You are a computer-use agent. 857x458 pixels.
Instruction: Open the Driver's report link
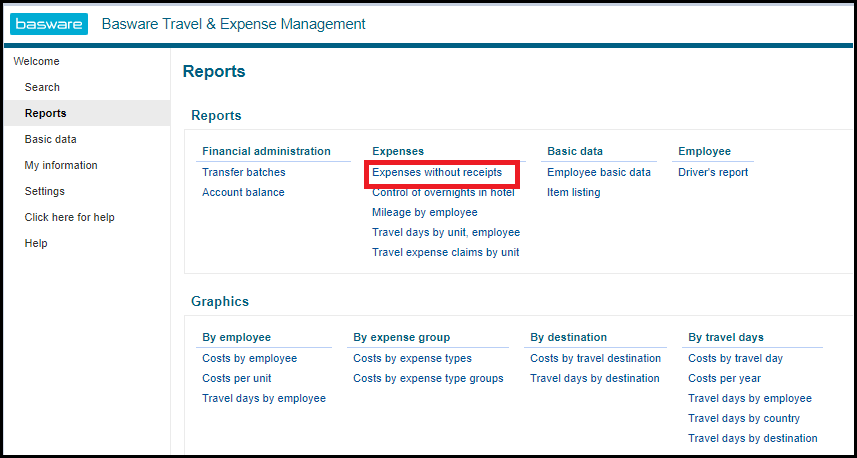(712, 172)
